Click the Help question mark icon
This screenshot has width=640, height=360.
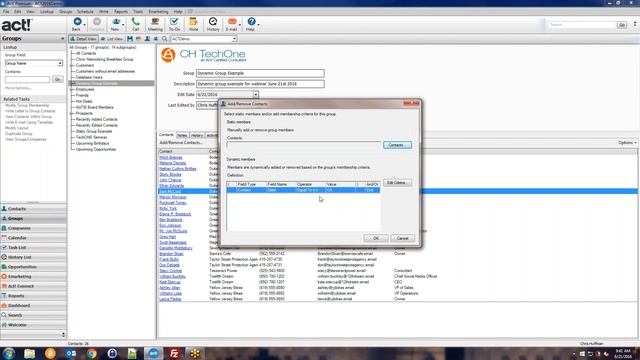tap(251, 22)
